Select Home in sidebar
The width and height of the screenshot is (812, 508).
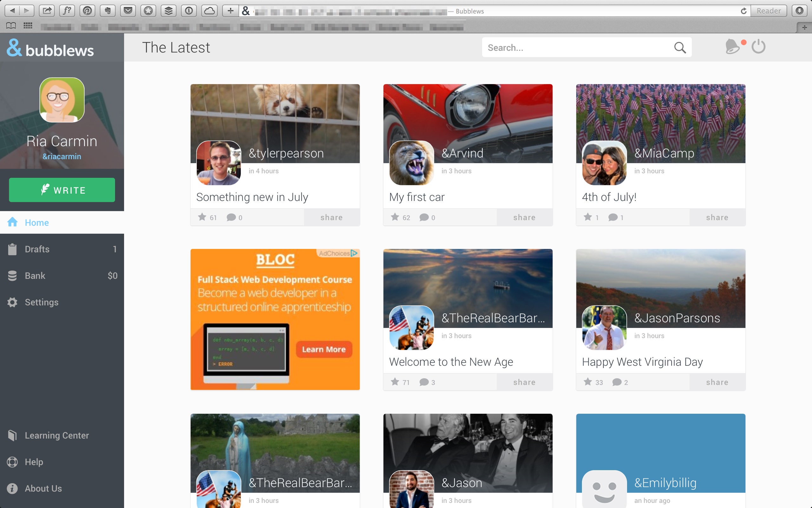(x=62, y=223)
